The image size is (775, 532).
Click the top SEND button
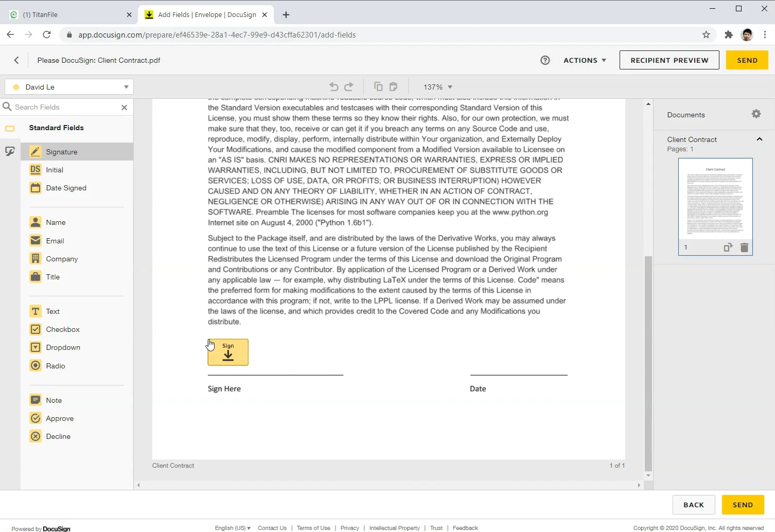(747, 60)
